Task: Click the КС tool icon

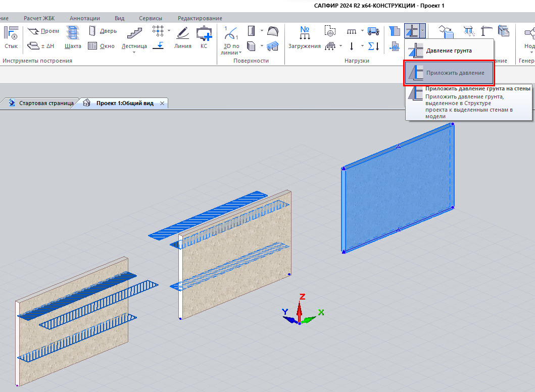Action: tap(204, 37)
